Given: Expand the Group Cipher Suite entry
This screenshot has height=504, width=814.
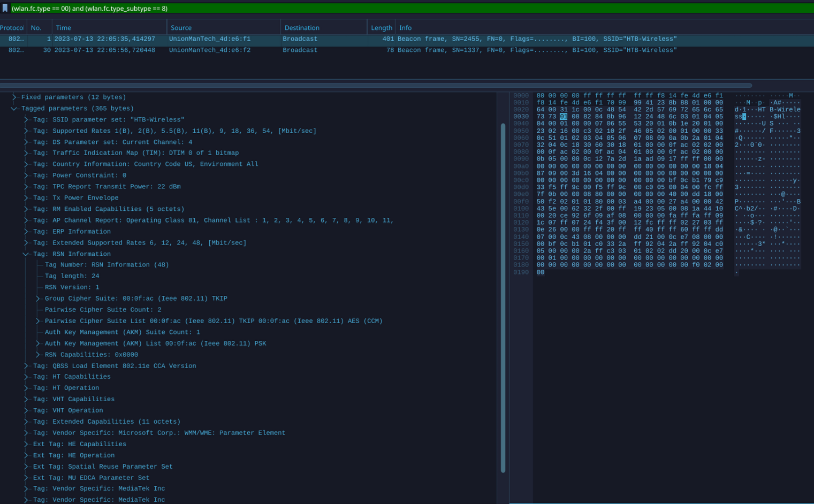Looking at the screenshot, I should [x=37, y=299].
